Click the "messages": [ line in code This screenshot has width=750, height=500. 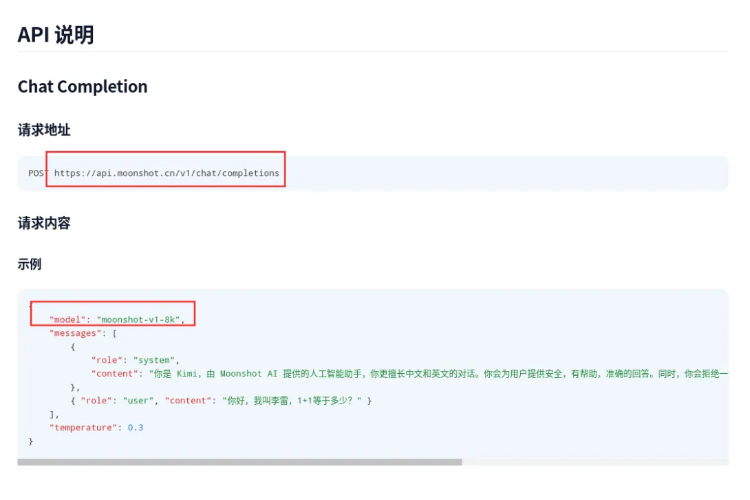click(x=83, y=333)
